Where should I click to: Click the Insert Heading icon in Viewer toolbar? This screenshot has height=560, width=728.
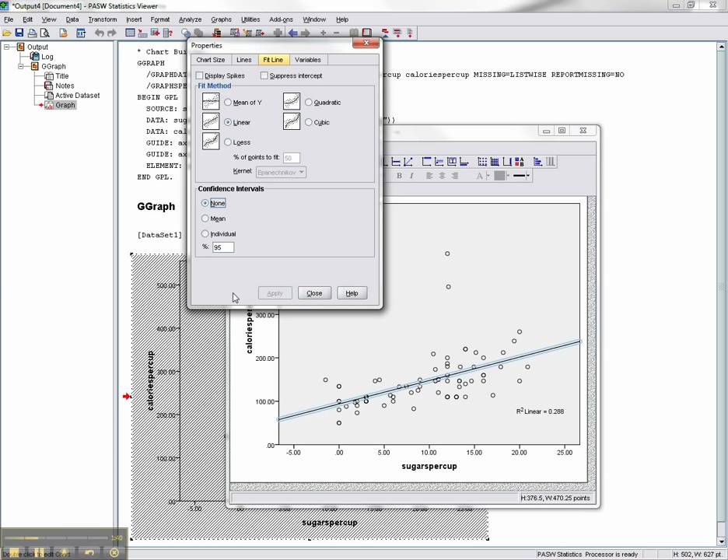point(385,33)
